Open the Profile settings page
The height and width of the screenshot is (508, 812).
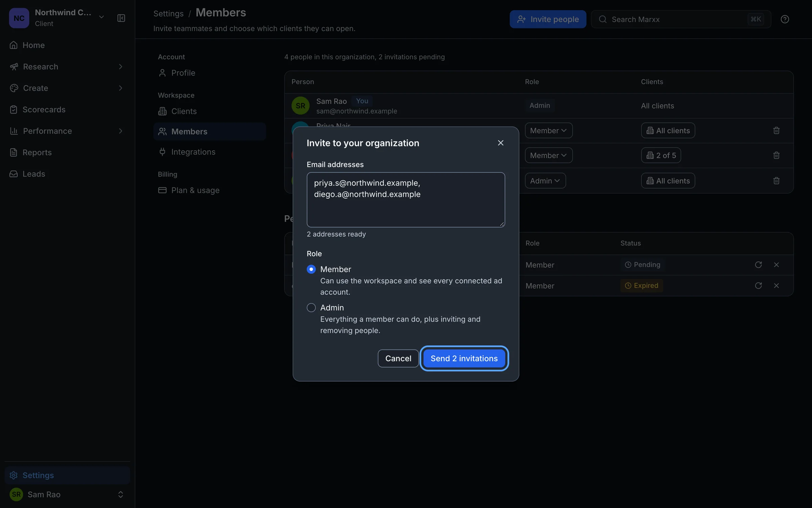[209, 73]
